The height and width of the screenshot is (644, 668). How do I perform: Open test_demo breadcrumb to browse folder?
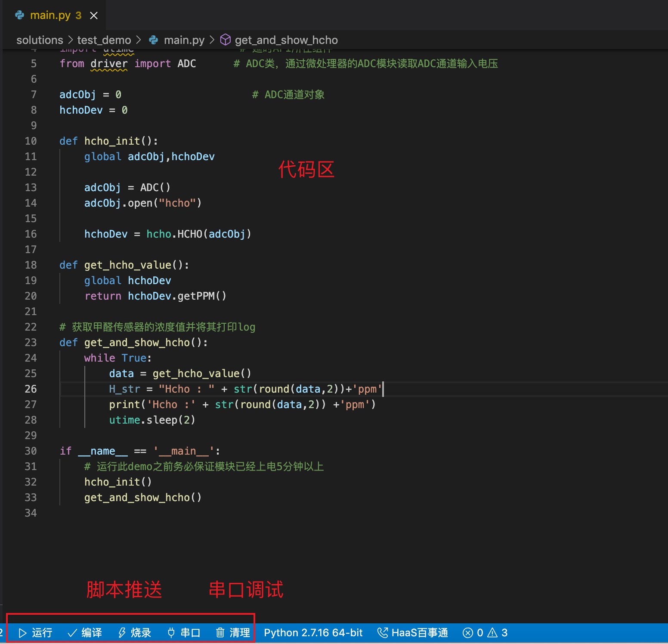[x=104, y=40]
